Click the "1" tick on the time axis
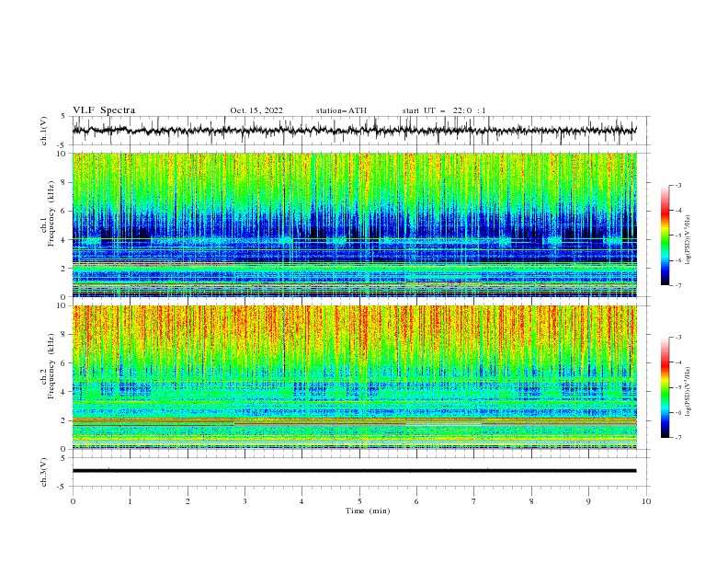This screenshot has width=728, height=563. click(x=130, y=501)
